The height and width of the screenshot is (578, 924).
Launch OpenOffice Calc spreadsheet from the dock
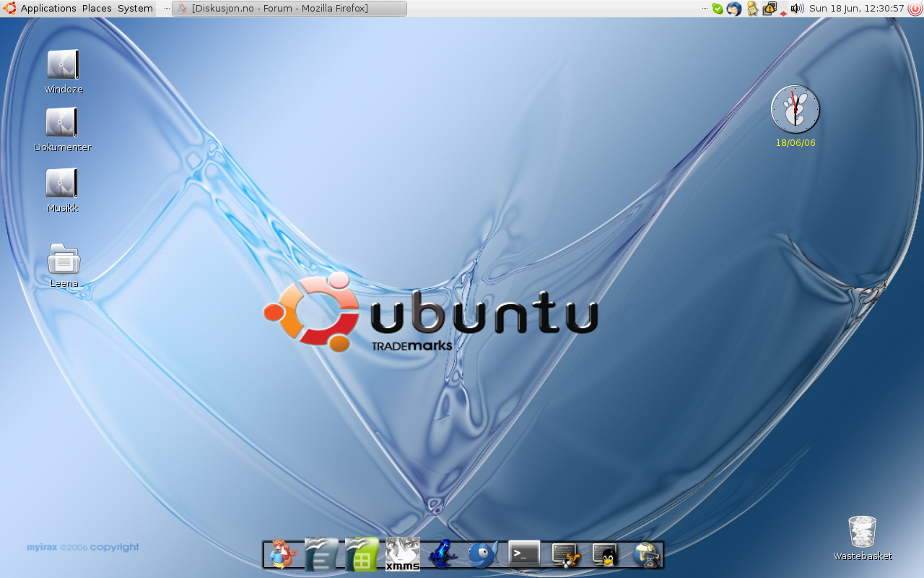[362, 554]
